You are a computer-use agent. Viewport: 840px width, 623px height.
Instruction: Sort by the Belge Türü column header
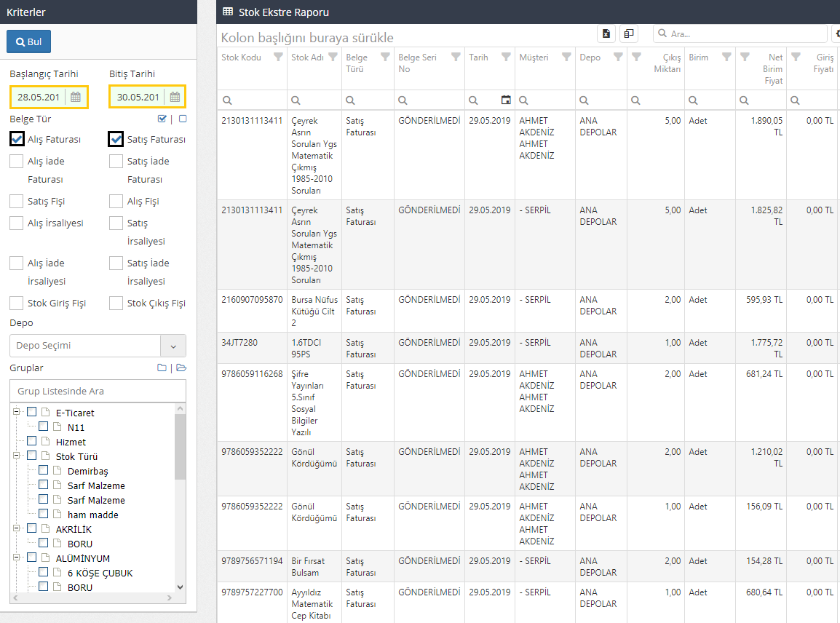(357, 63)
